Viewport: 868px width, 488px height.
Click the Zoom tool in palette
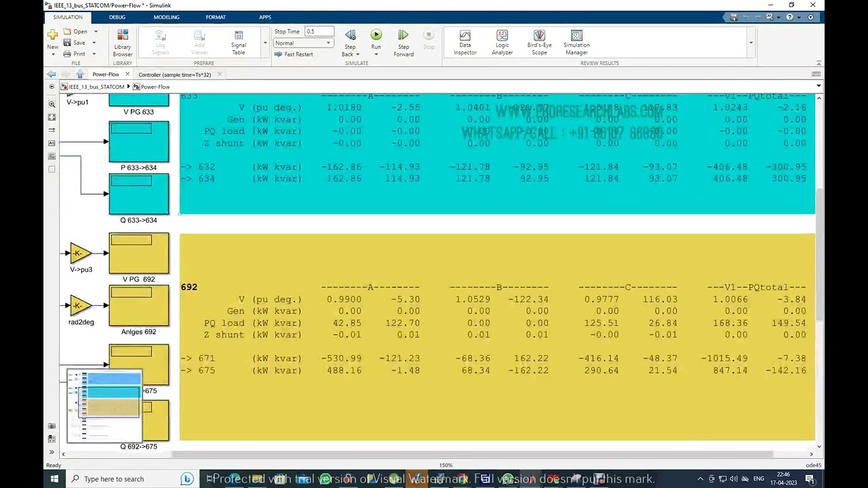[x=52, y=104]
